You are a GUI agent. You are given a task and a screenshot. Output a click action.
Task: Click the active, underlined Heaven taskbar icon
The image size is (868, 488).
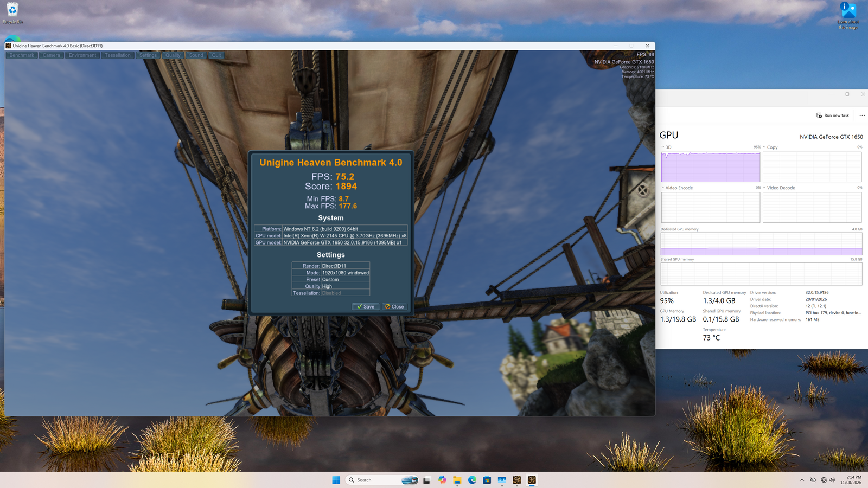(x=532, y=480)
